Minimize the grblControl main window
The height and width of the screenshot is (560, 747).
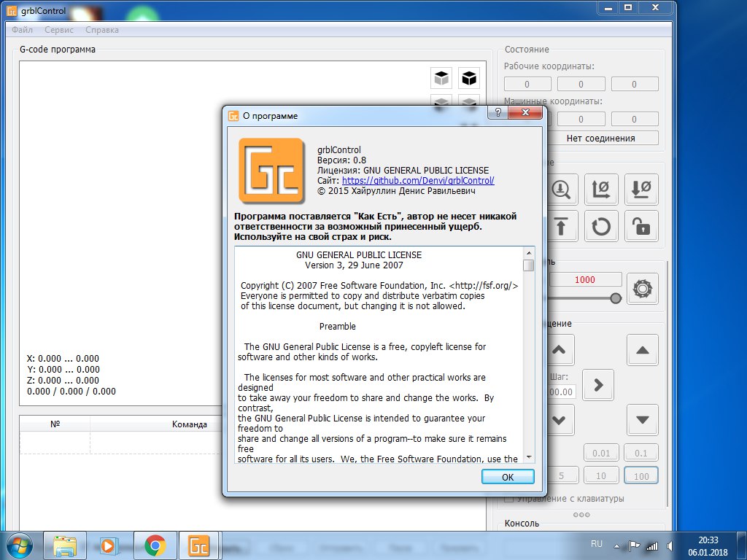[x=608, y=7]
